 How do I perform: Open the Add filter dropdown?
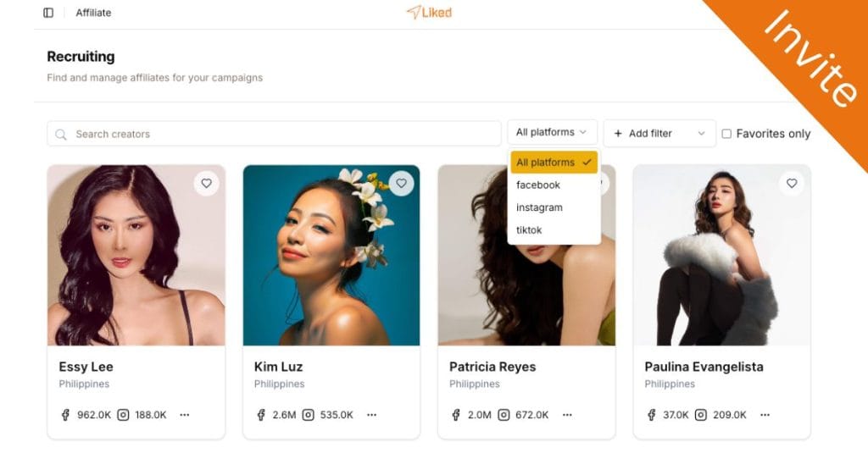point(659,134)
